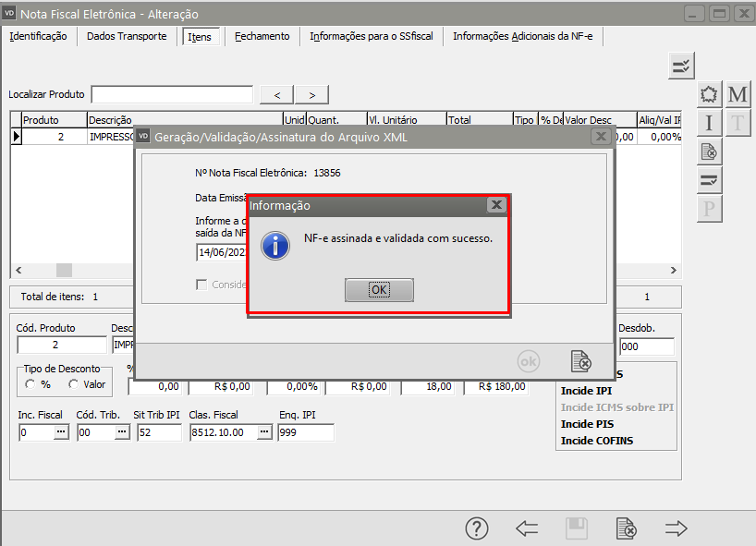756x546 pixels.
Task: Click the floppy disk save icon
Action: [x=577, y=528]
